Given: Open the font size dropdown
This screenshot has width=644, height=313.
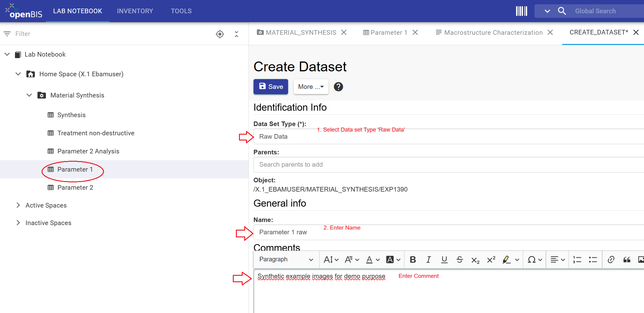Looking at the screenshot, I should point(331,260).
